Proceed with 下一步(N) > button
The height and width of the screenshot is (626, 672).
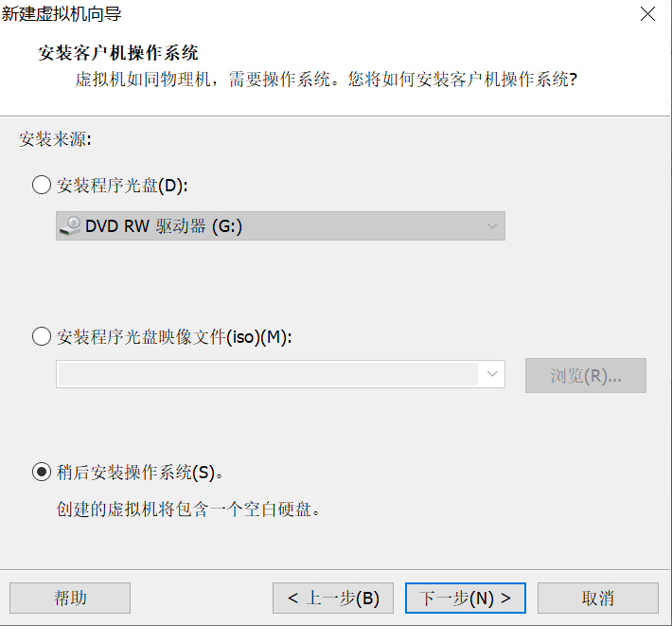466,598
